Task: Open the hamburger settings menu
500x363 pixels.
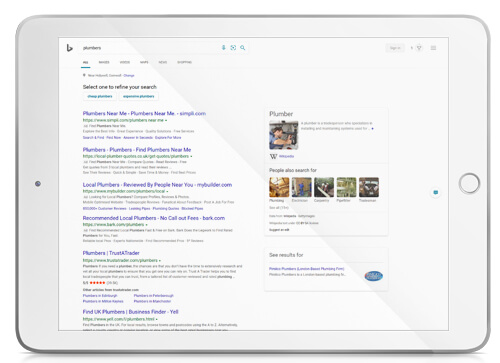Action: click(x=433, y=48)
